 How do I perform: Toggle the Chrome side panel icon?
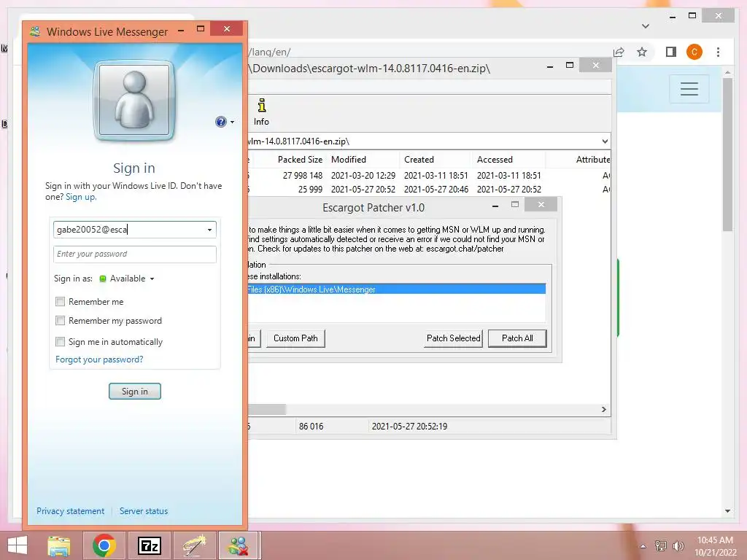[671, 52]
